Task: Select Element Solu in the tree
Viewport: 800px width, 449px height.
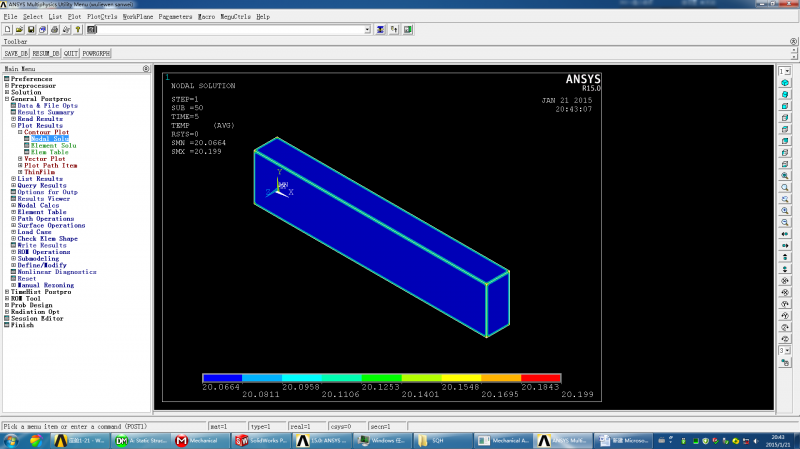Action: 53,145
